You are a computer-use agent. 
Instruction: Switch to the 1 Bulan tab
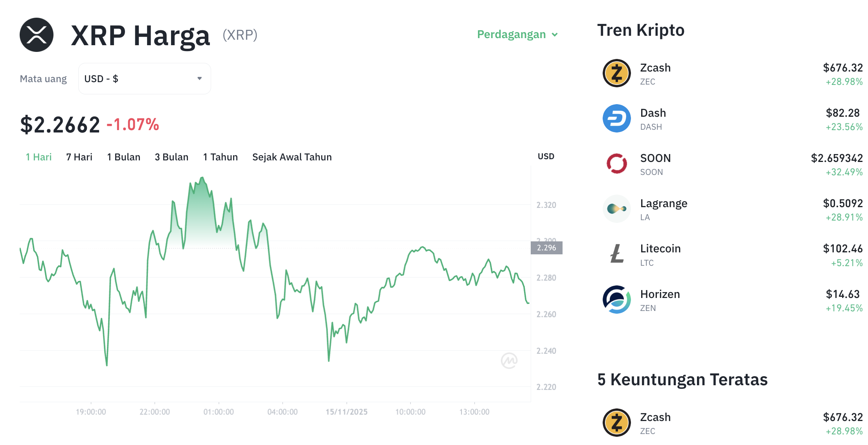point(123,157)
